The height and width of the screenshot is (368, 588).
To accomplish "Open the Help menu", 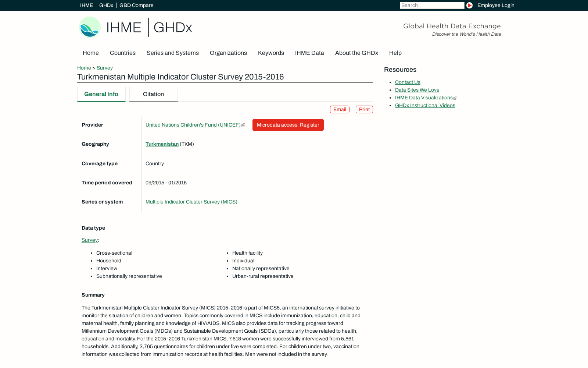I will click(x=395, y=53).
